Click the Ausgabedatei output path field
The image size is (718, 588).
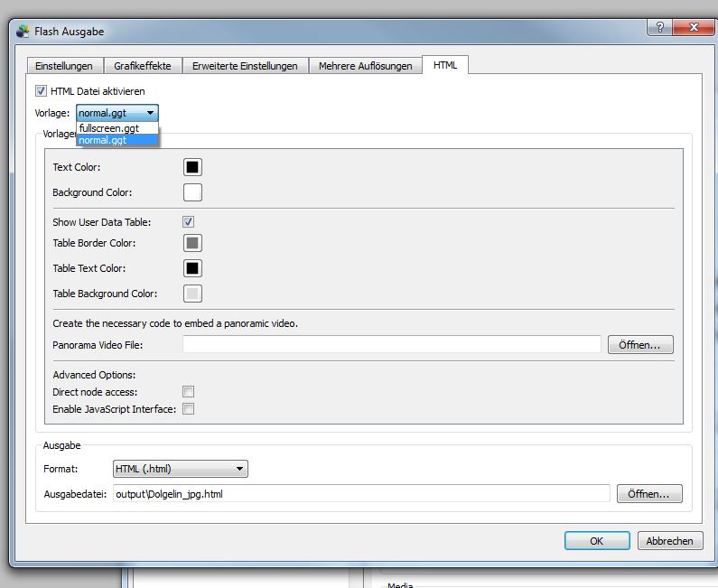click(x=361, y=493)
